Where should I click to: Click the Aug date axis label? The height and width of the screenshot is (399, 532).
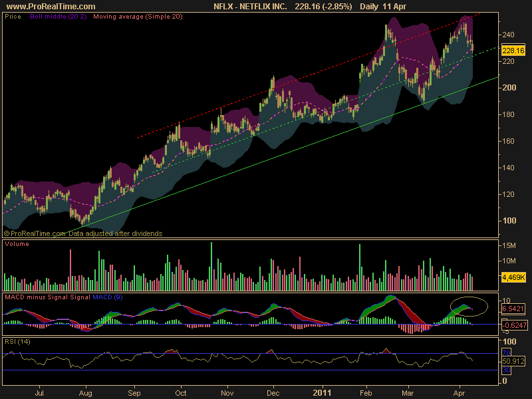tap(86, 393)
